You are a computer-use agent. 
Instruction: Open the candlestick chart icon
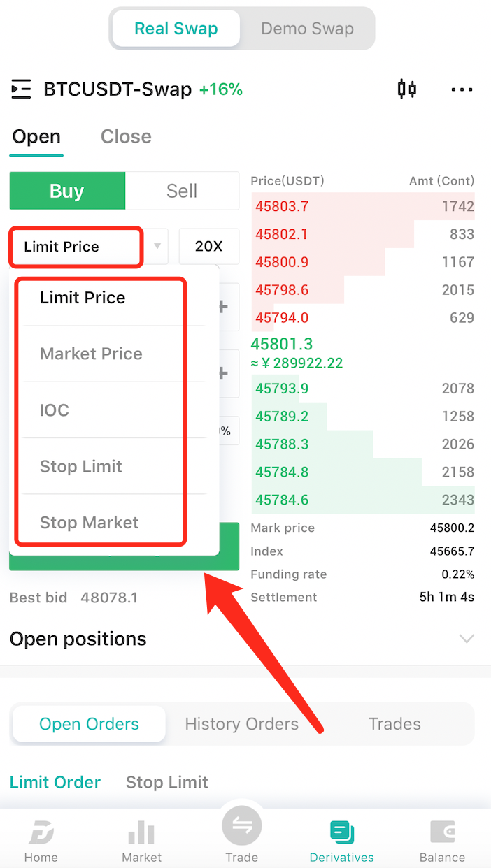[407, 89]
